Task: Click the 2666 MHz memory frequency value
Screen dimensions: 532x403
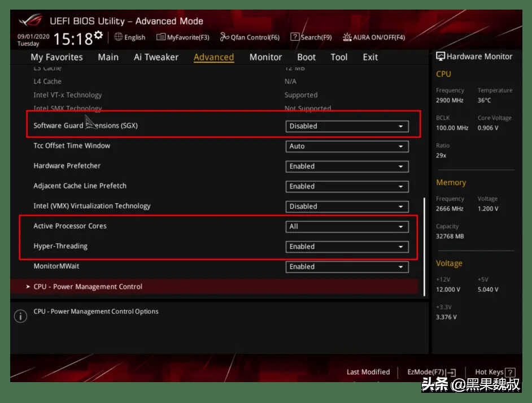Action: tap(450, 209)
